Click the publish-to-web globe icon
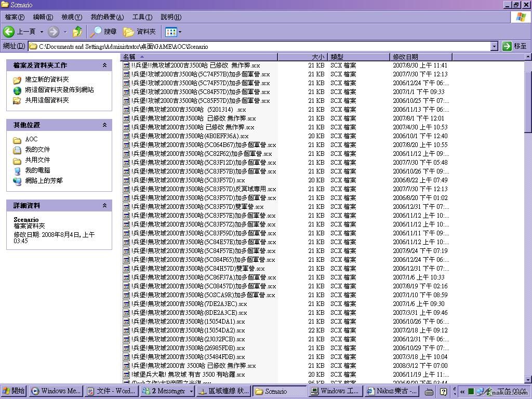The image size is (532, 399). tap(17, 90)
